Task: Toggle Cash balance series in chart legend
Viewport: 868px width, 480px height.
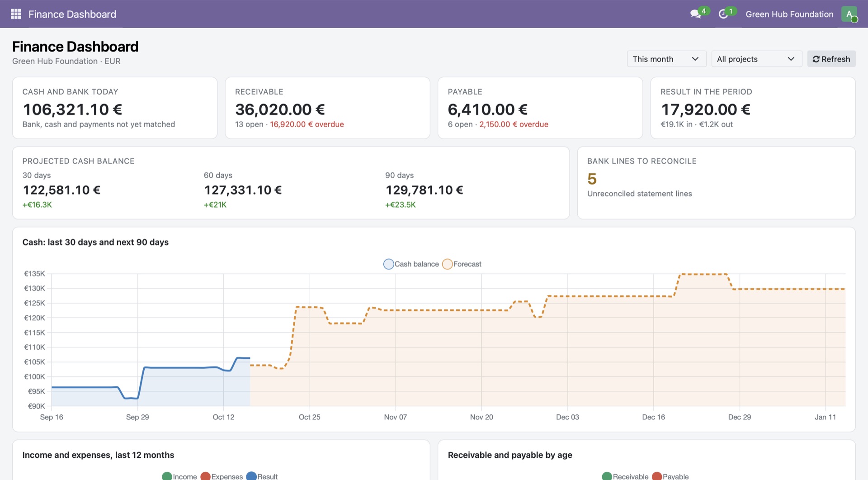Action: 411,264
